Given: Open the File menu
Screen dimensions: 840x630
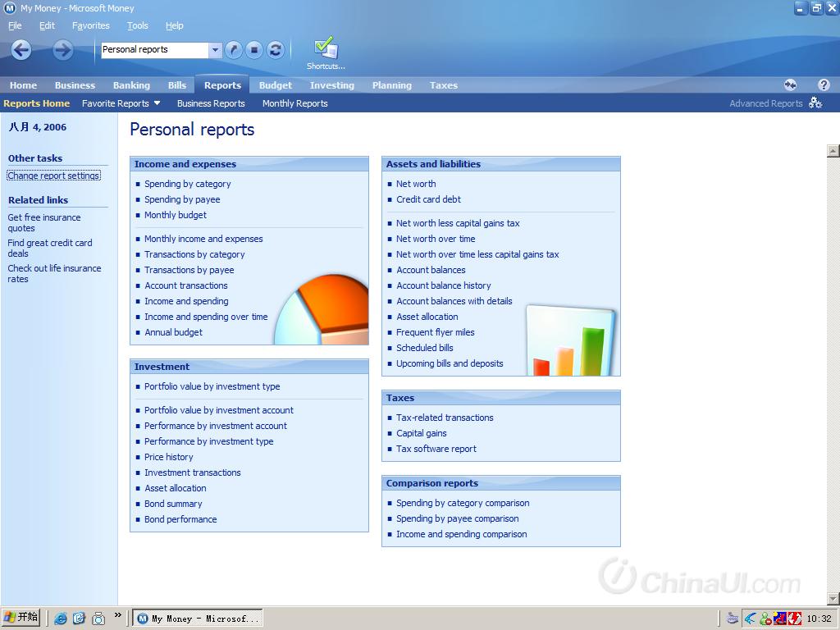Looking at the screenshot, I should (x=15, y=25).
